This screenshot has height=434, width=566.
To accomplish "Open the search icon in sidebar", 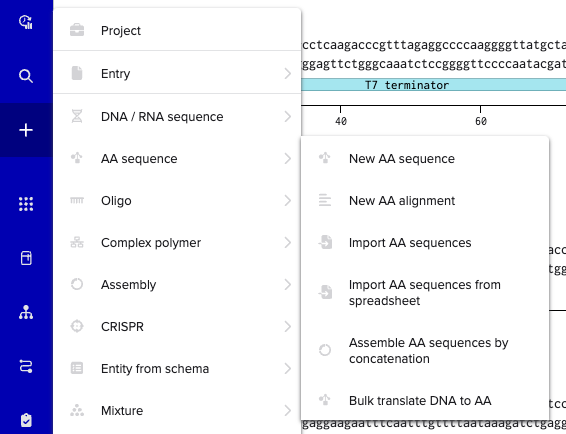I will pyautogui.click(x=26, y=76).
